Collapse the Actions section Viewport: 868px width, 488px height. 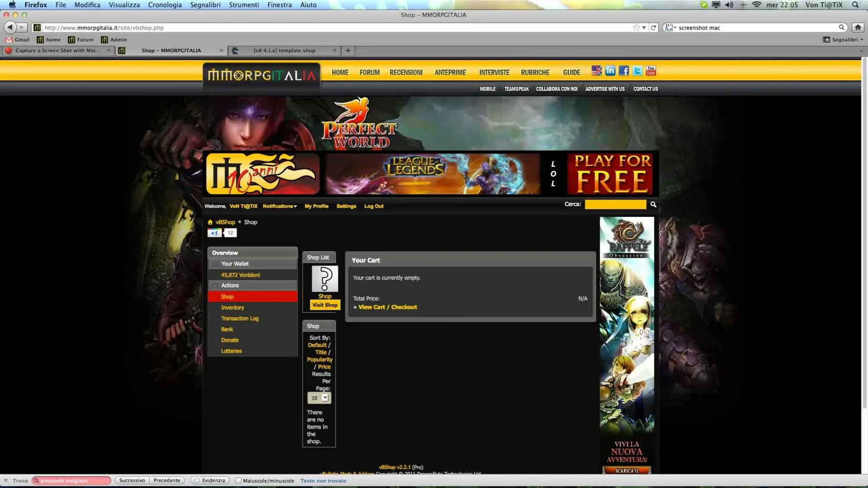(216, 285)
